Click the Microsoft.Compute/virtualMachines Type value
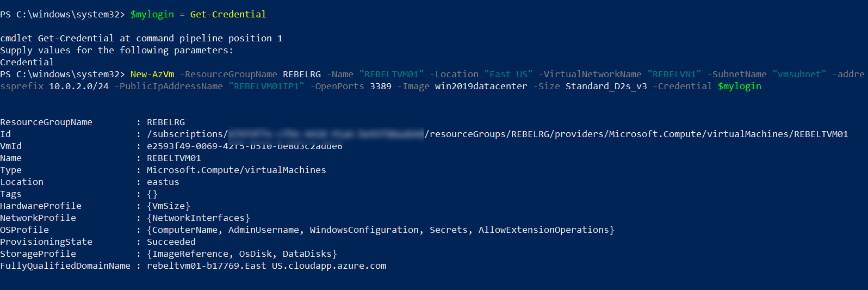 [x=236, y=170]
